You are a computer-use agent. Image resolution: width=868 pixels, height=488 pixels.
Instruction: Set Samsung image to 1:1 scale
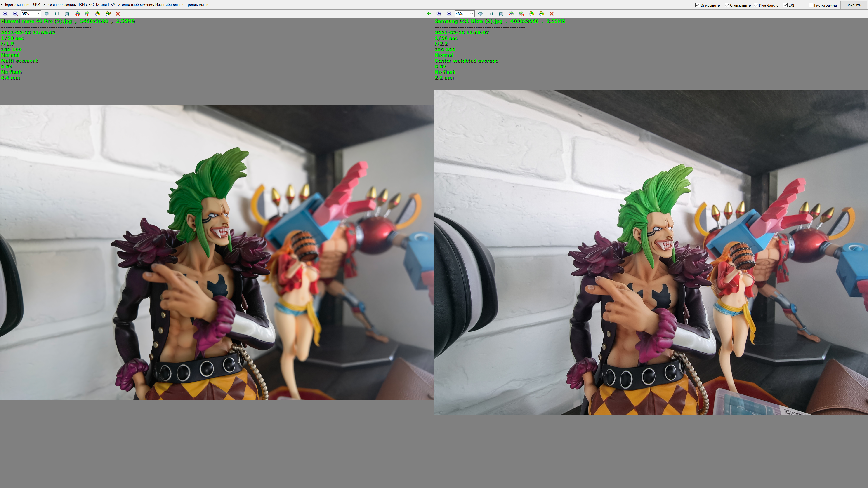(491, 14)
